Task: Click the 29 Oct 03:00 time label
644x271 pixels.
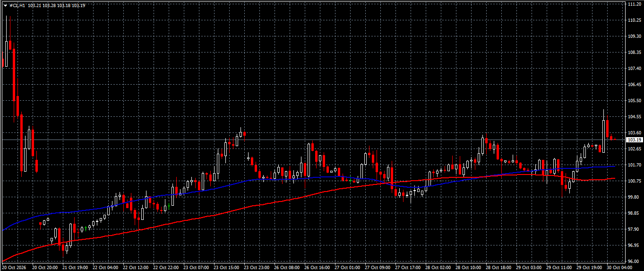Action: click(x=529, y=267)
